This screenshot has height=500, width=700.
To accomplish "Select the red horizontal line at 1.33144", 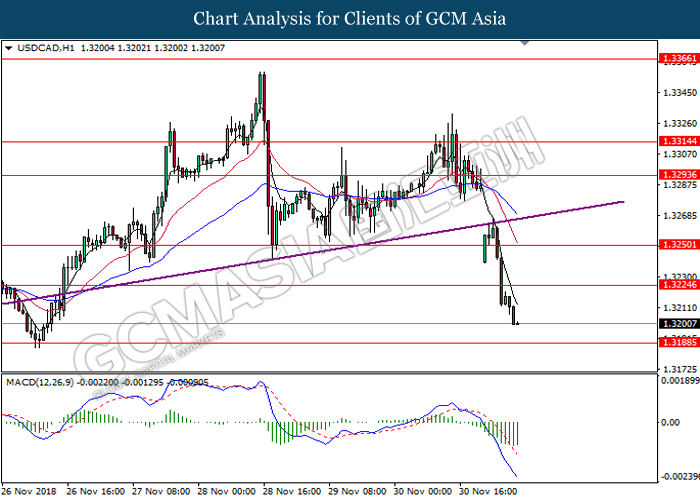I will point(329,142).
